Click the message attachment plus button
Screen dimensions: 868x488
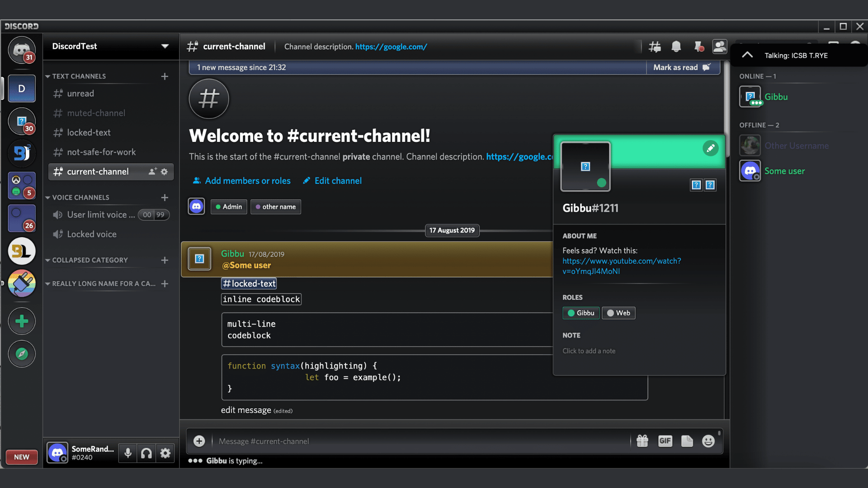point(199,441)
